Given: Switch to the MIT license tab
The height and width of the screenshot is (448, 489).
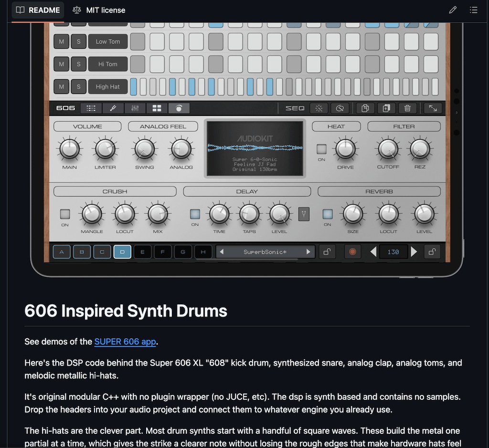Looking at the screenshot, I should tap(99, 10).
